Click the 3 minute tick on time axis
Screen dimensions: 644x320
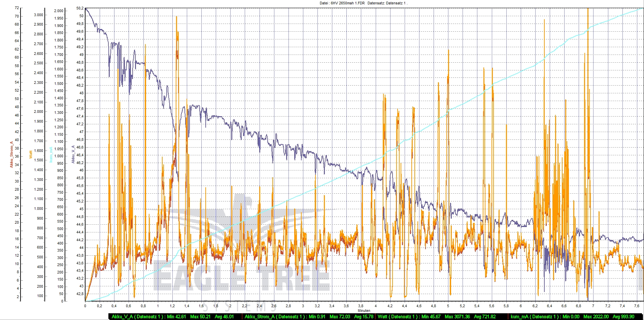[303, 306]
